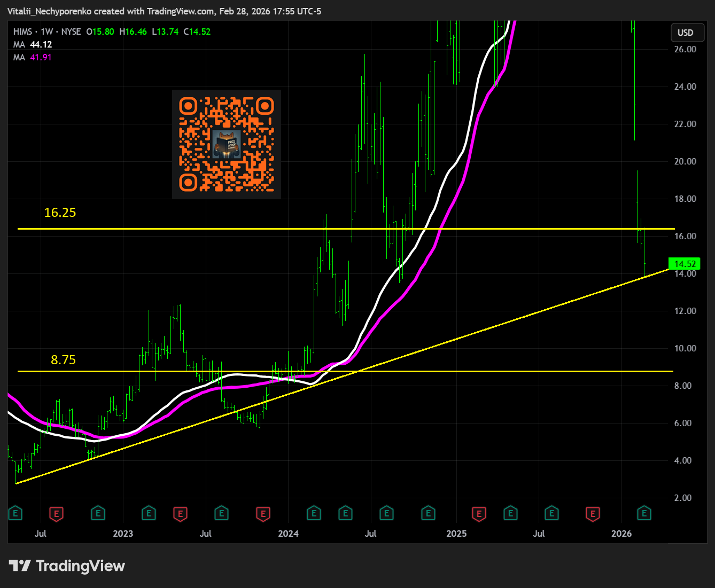The height and width of the screenshot is (588, 715).
Task: Click the 2.00 price axis label
Action: click(683, 498)
